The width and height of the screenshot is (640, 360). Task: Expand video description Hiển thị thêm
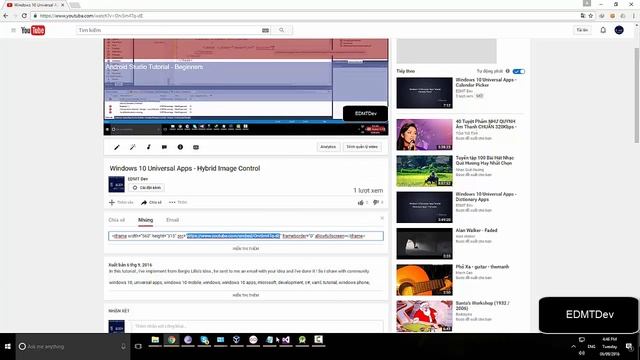(246, 295)
